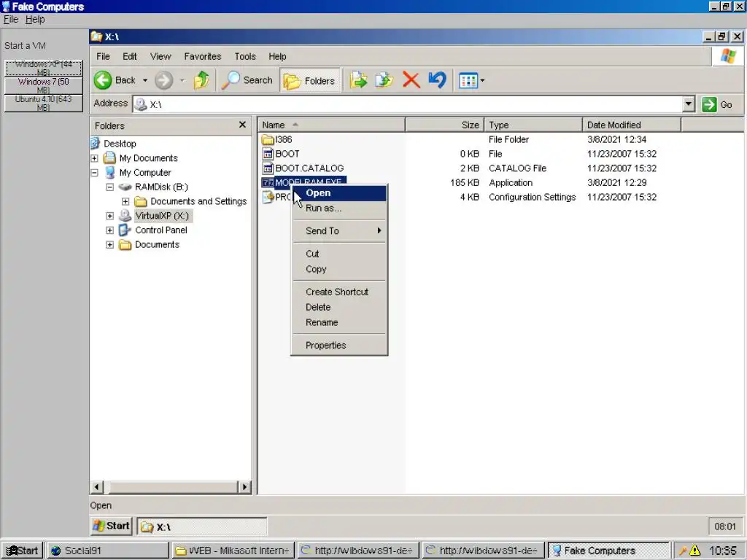Start the Ubuntu 4.10 VM
This screenshot has width=747, height=560.
coord(43,104)
